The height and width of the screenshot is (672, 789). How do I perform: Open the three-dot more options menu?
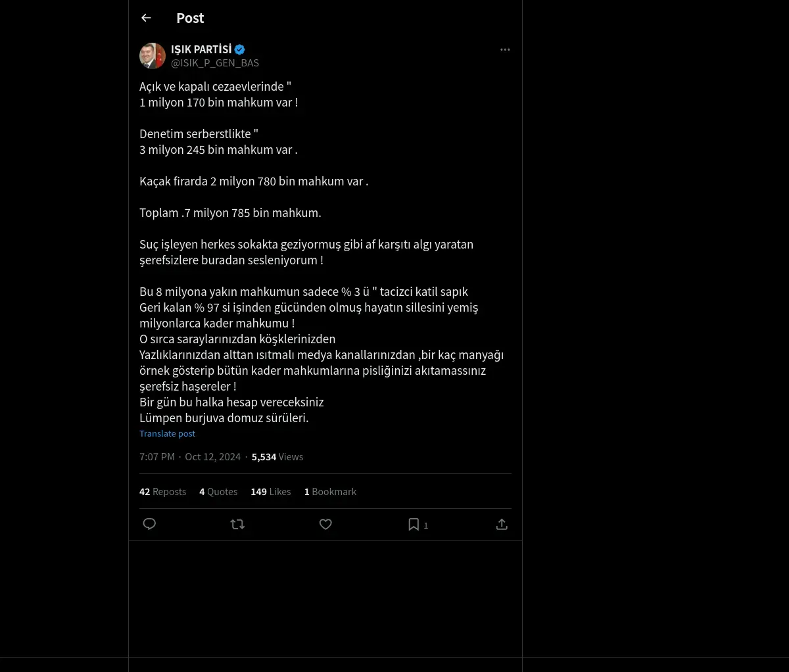[x=505, y=49]
